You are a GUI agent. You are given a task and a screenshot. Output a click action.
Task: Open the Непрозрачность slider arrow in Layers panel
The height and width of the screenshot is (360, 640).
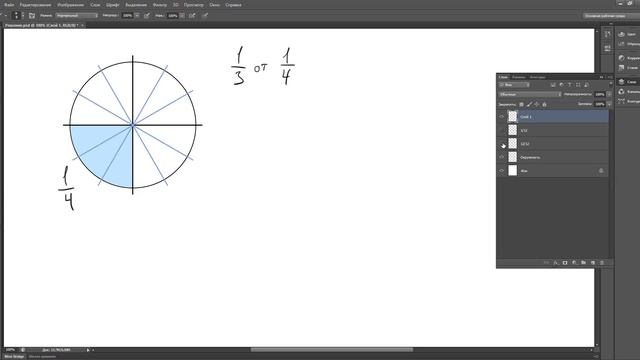coord(609,94)
